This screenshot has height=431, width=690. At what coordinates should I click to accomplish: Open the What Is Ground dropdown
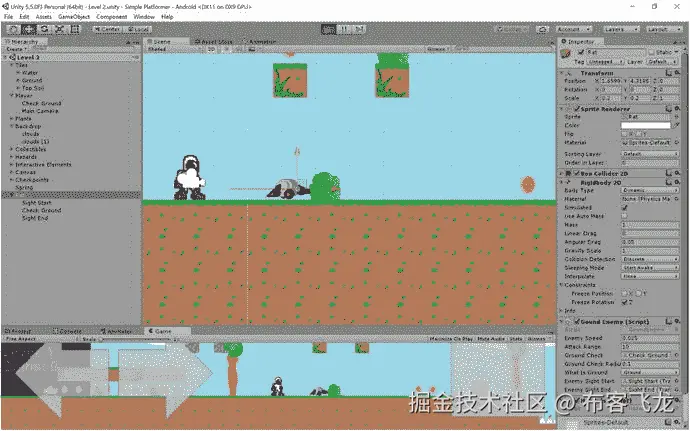650,372
